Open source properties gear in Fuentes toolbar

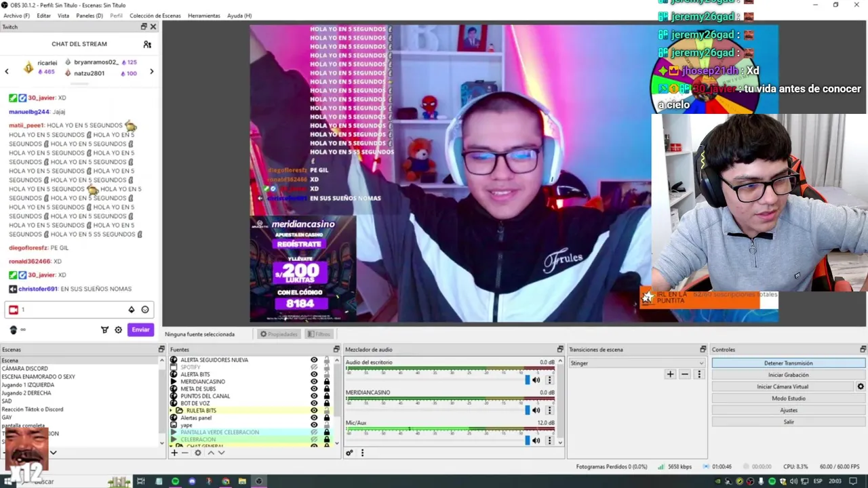pyautogui.click(x=198, y=453)
